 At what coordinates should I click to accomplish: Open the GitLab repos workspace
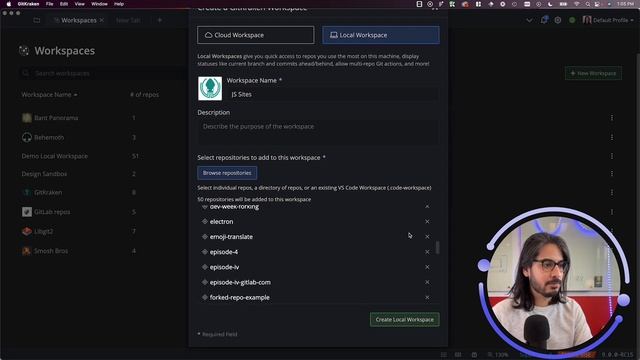tap(52, 212)
